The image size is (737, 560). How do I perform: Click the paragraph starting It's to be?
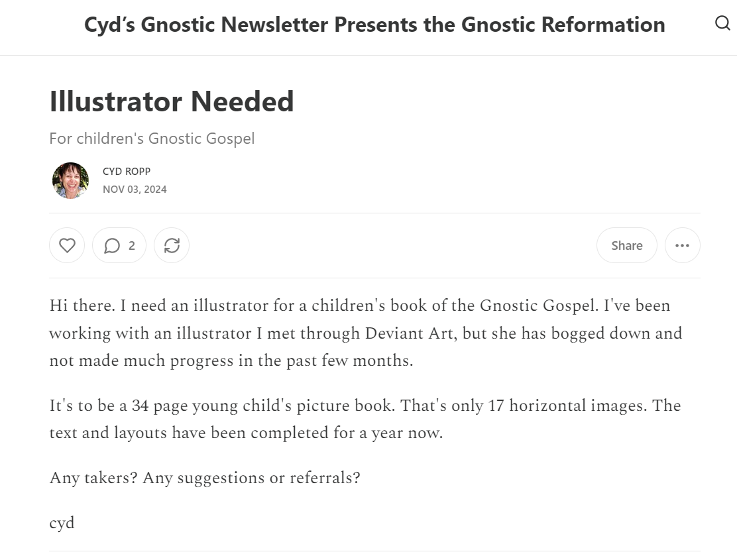click(x=365, y=419)
